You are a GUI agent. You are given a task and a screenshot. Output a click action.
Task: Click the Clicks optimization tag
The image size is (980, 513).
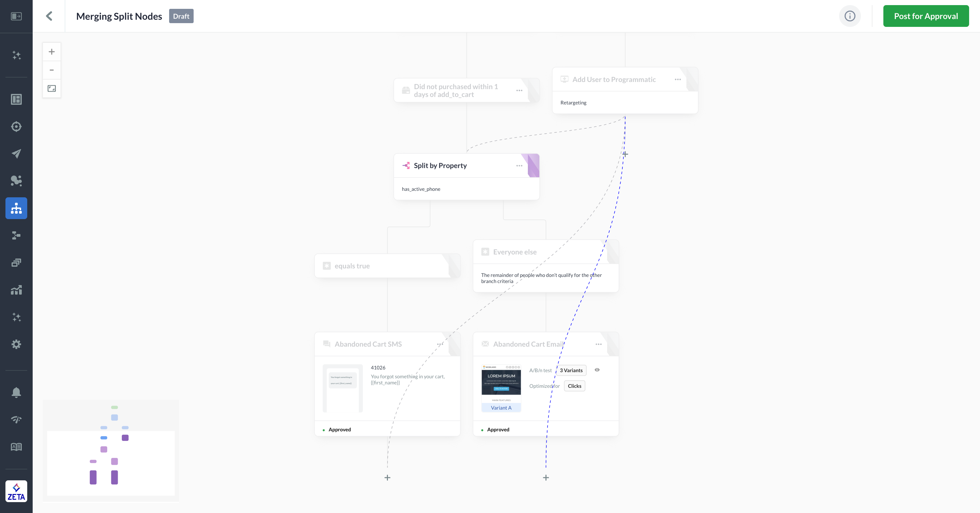pos(574,386)
